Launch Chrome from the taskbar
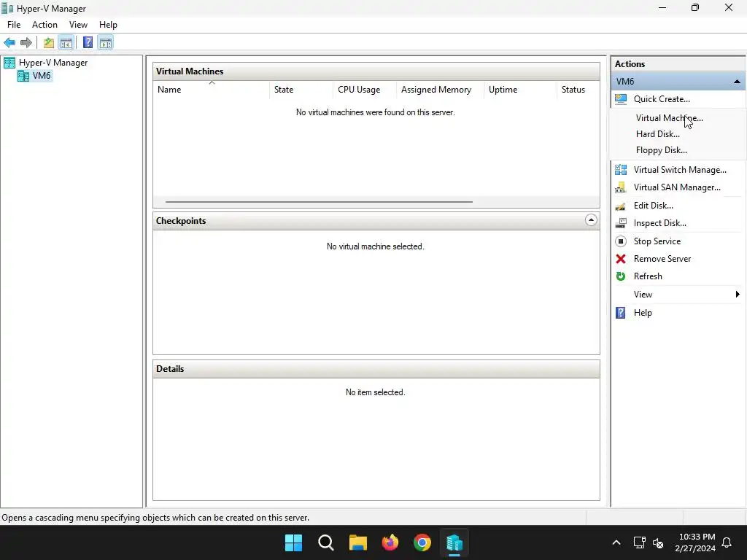The height and width of the screenshot is (560, 747). [422, 542]
